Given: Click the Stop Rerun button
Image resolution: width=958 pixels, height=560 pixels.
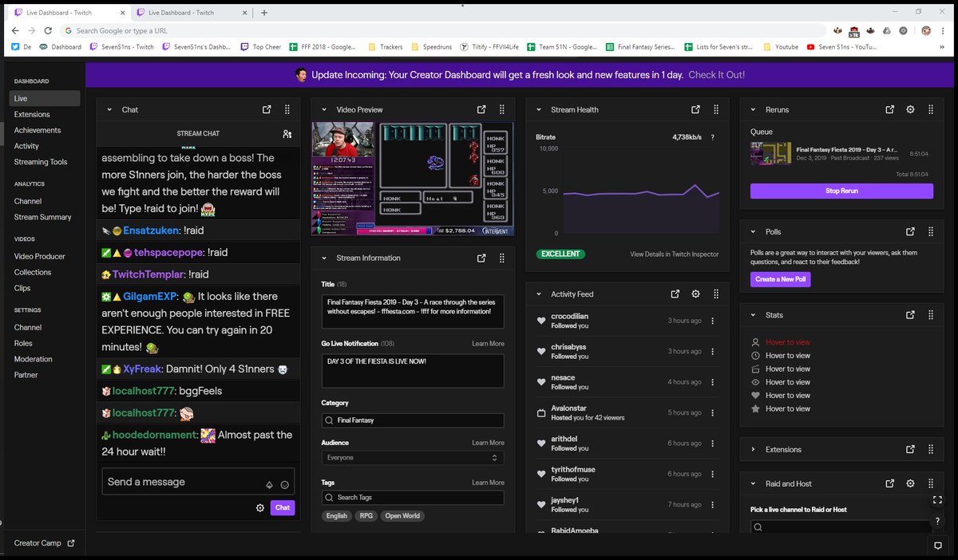Looking at the screenshot, I should (841, 191).
